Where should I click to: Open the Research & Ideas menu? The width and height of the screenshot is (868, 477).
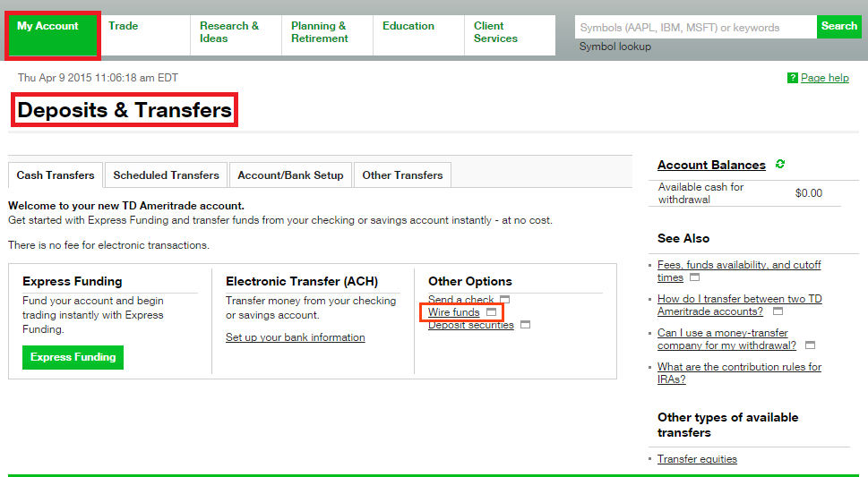point(236,36)
